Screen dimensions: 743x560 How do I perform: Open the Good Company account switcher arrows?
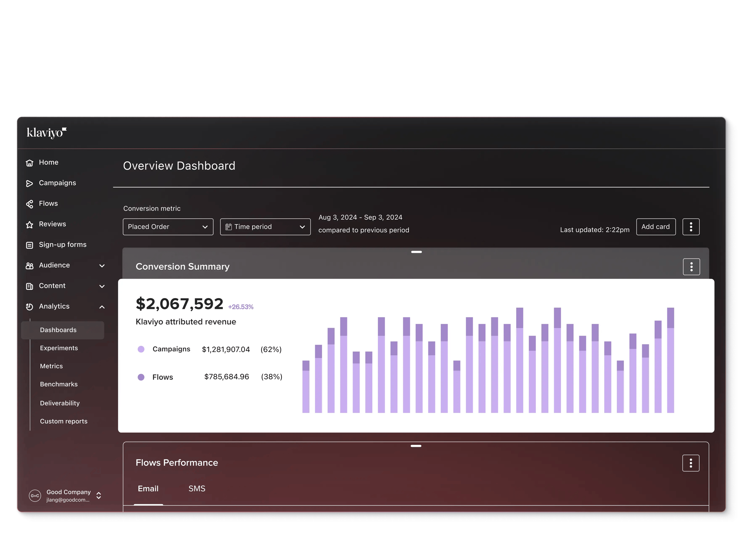[99, 496]
